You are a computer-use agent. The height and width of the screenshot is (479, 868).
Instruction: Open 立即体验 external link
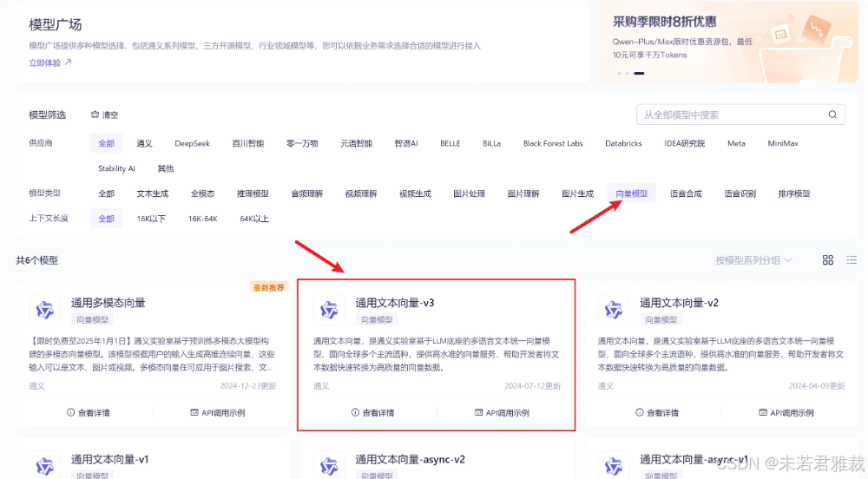tap(50, 62)
